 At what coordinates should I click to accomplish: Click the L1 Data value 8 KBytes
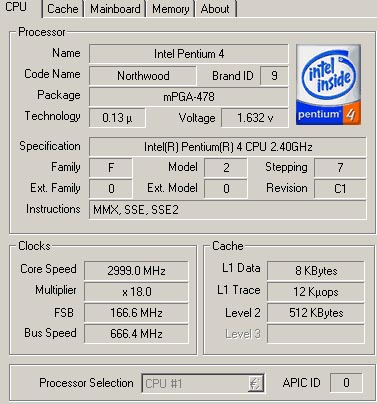point(316,271)
